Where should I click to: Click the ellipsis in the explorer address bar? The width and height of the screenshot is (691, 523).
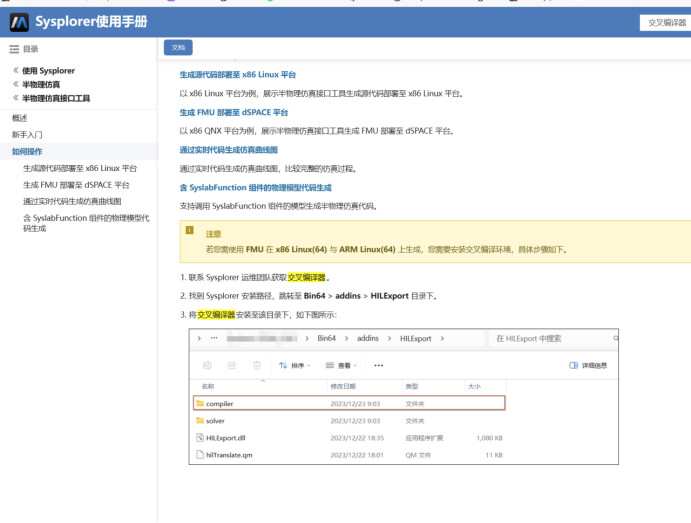pyautogui.click(x=214, y=338)
